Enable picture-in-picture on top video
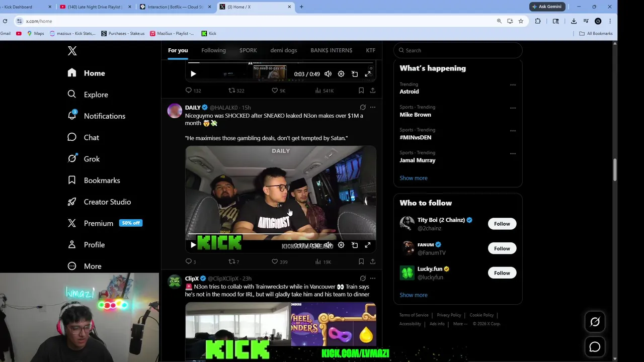644x362 pixels. click(355, 74)
